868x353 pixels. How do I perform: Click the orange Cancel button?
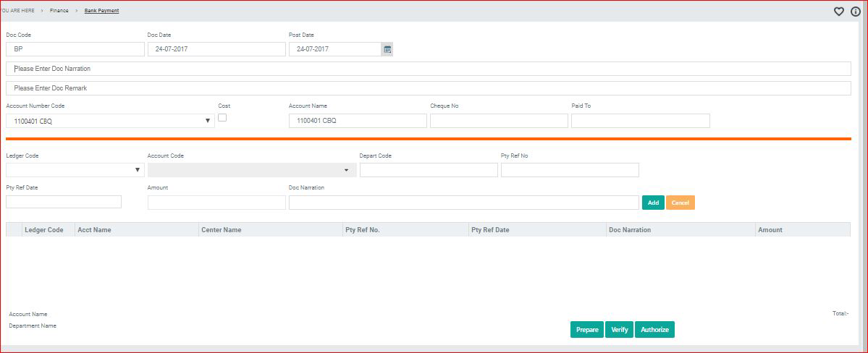[x=680, y=203]
